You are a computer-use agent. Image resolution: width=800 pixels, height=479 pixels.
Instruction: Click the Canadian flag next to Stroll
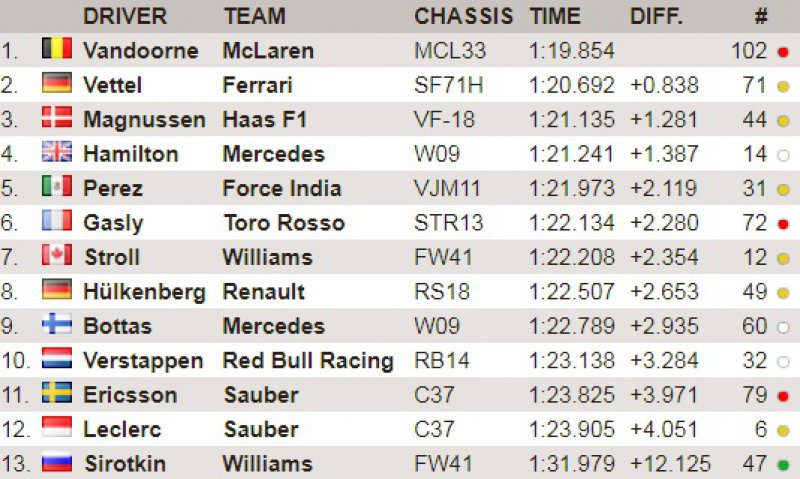(56, 256)
